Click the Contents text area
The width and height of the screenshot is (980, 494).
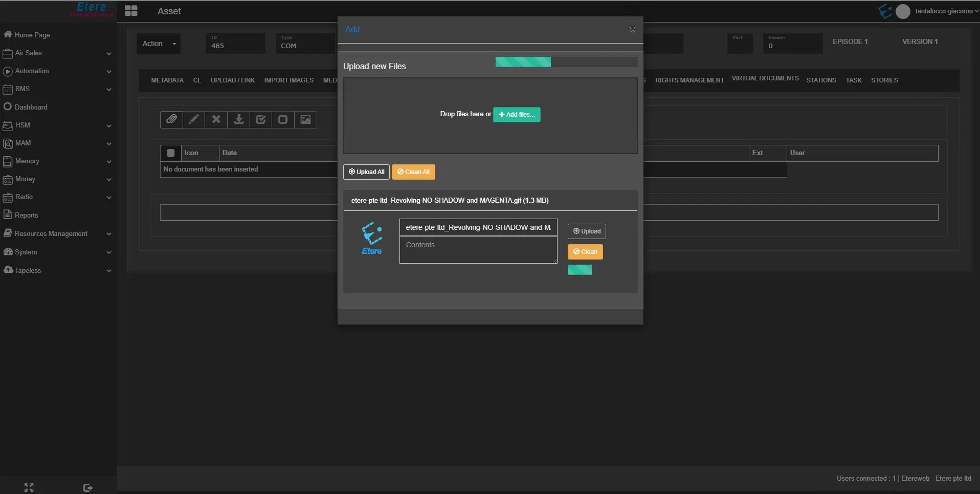478,250
